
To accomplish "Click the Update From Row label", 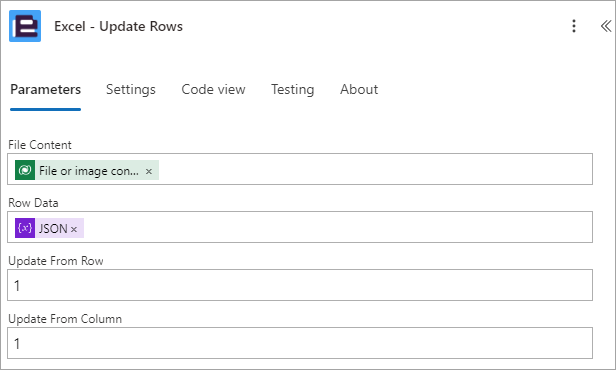I will pos(56,261).
